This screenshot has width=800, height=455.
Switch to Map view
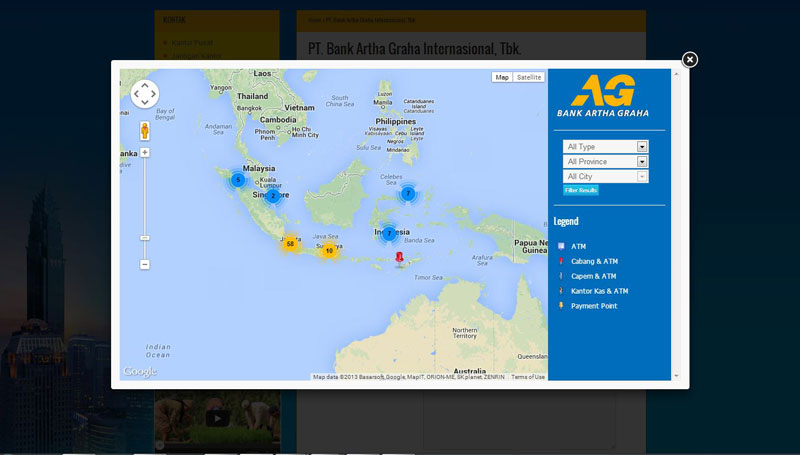coord(502,77)
